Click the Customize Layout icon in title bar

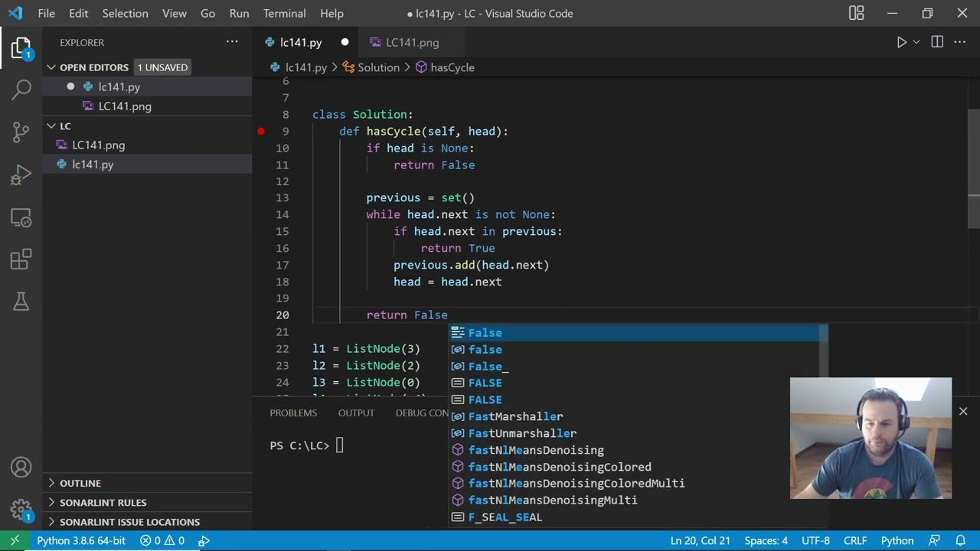856,13
